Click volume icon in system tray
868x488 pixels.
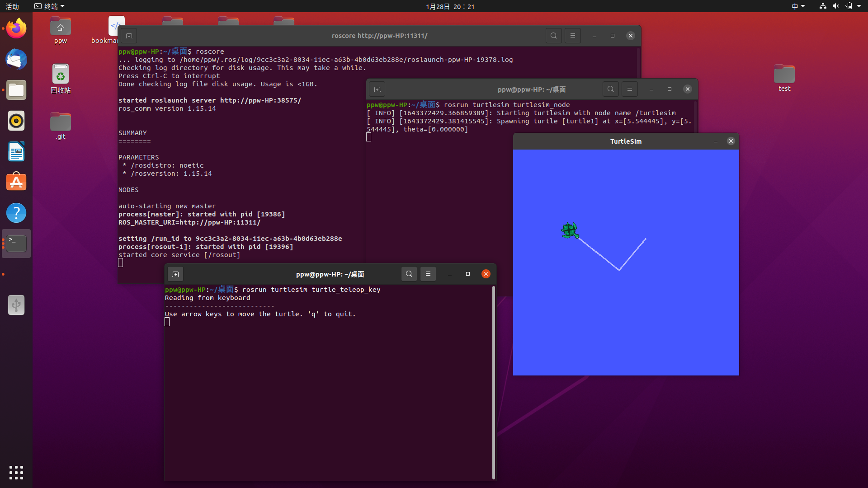pyautogui.click(x=835, y=6)
